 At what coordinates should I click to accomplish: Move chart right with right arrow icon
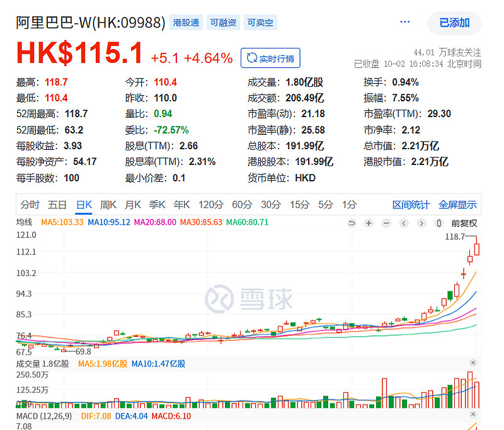[421, 223]
